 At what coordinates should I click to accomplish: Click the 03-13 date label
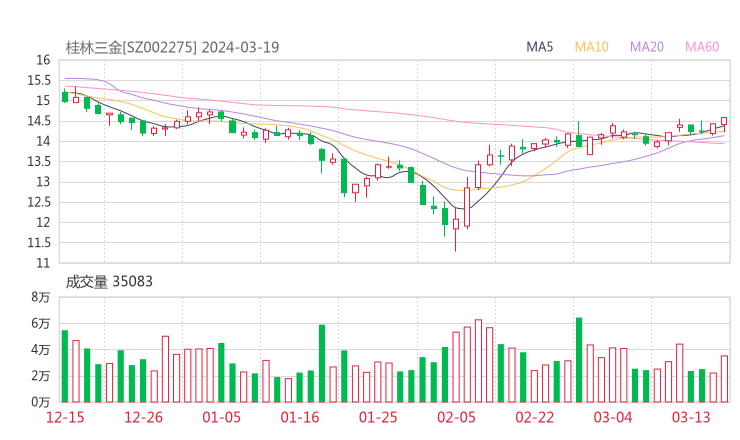[691, 417]
